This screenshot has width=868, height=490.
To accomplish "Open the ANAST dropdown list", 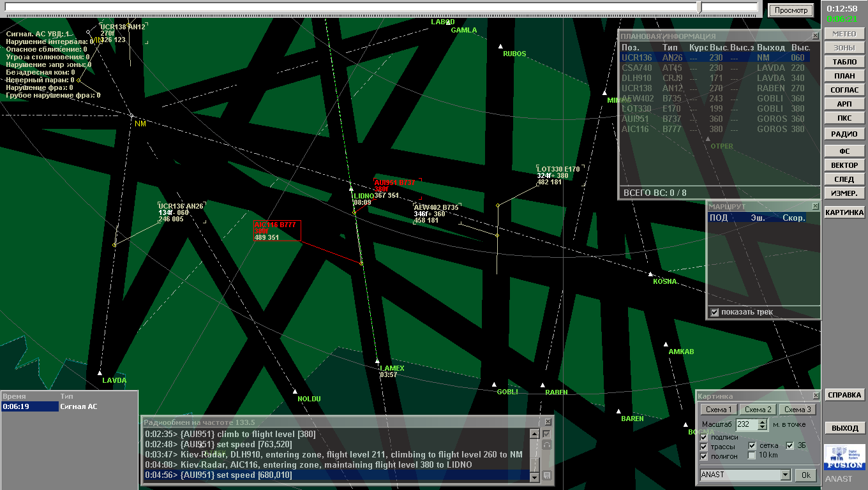I will coord(786,475).
